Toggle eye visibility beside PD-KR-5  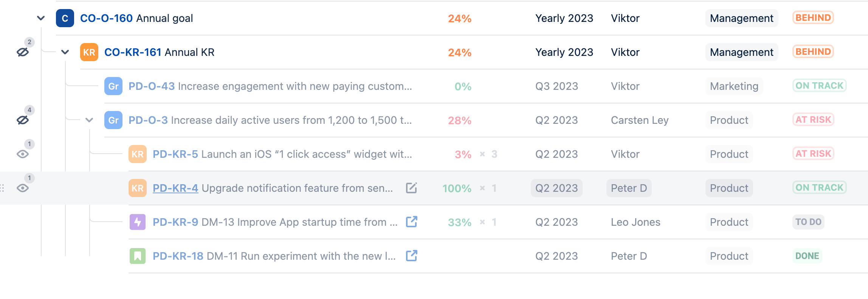pyautogui.click(x=23, y=154)
